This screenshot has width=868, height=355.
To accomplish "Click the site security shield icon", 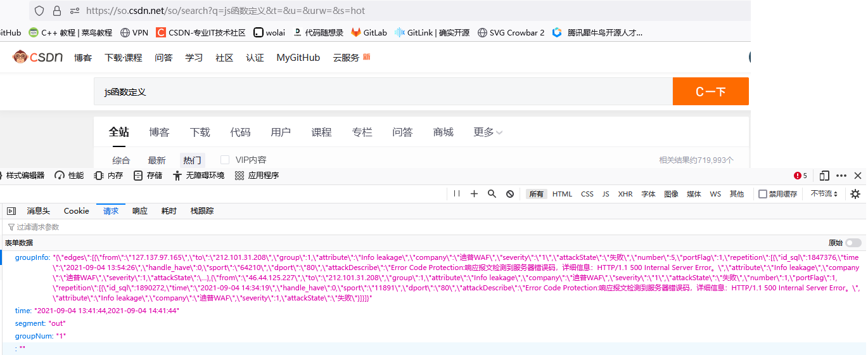I will [x=39, y=11].
